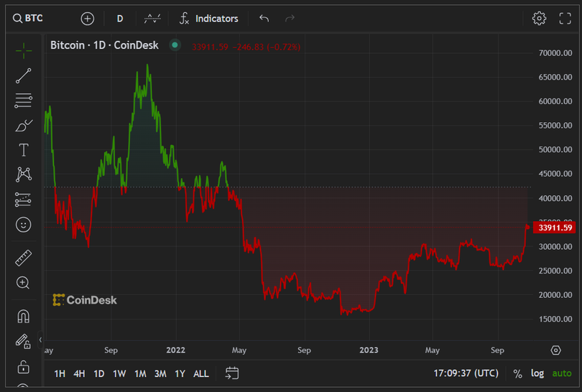Image resolution: width=582 pixels, height=392 pixels.
Task: Select the 1Y time range
Action: (180, 373)
